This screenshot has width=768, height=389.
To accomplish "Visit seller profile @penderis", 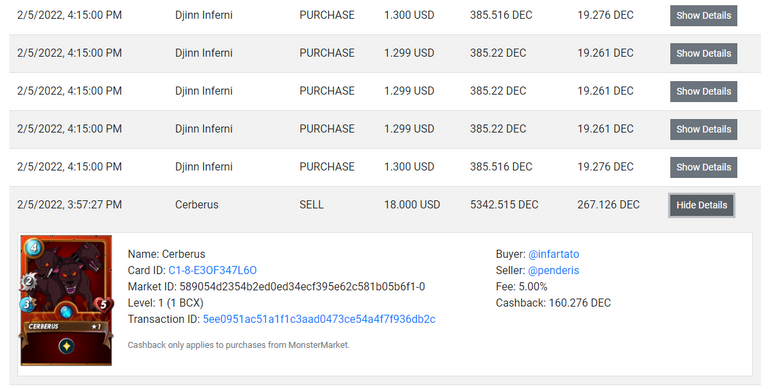I will click(553, 270).
